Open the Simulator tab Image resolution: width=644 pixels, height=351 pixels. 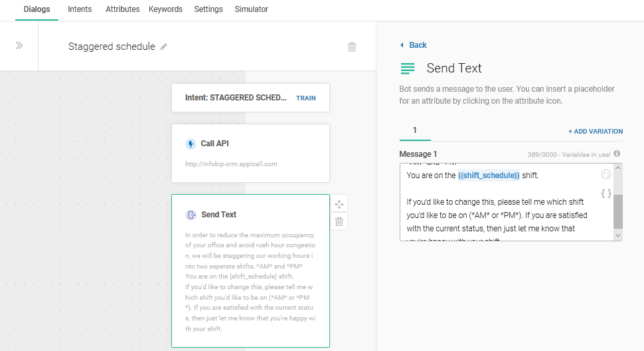tap(251, 9)
